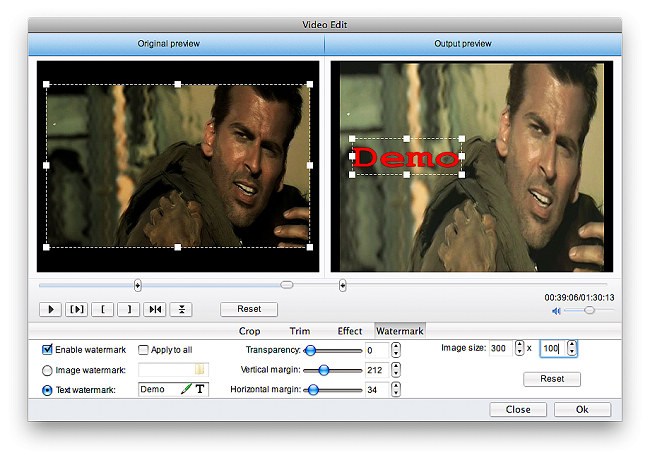Click the top-center crop handle in original preview
Screen dimensions: 650x460
(x=178, y=84)
